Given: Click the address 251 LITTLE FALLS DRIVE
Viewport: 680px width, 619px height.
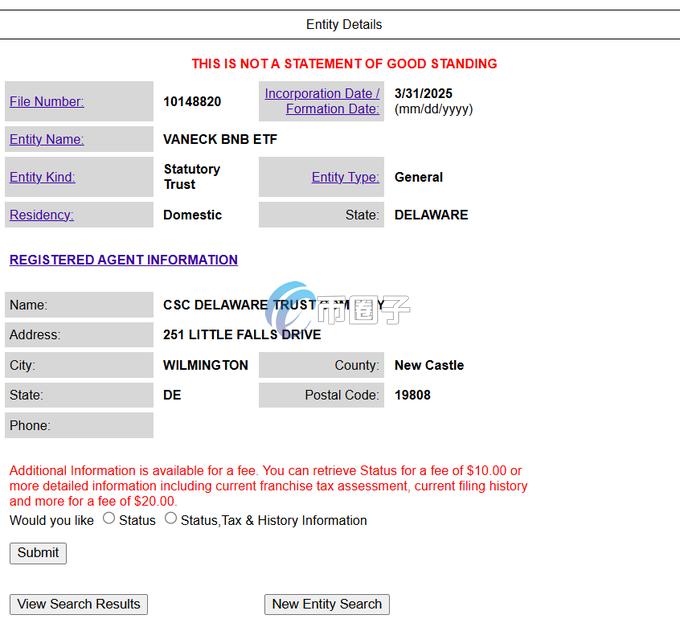Looking at the screenshot, I should 242,334.
